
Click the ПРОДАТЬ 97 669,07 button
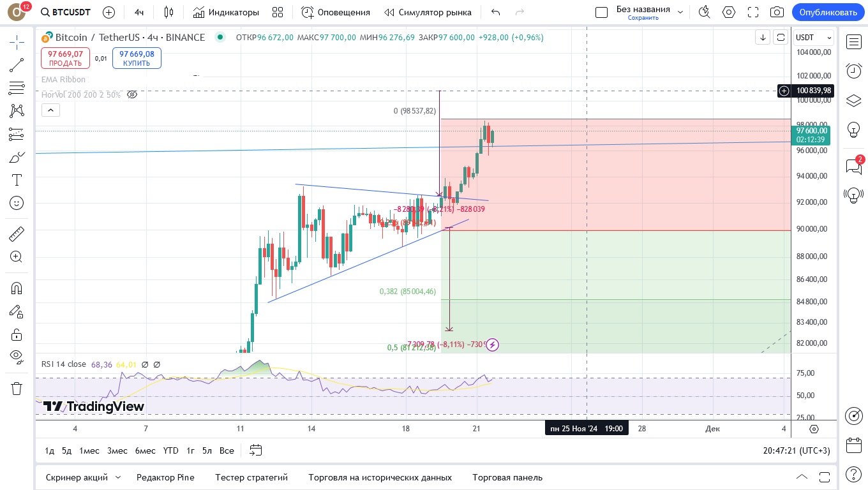(66, 59)
